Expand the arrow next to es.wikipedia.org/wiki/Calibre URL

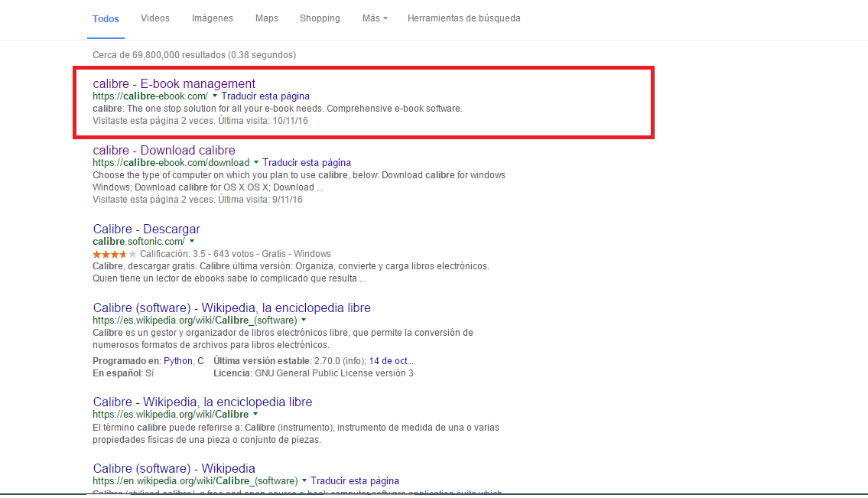pos(255,414)
